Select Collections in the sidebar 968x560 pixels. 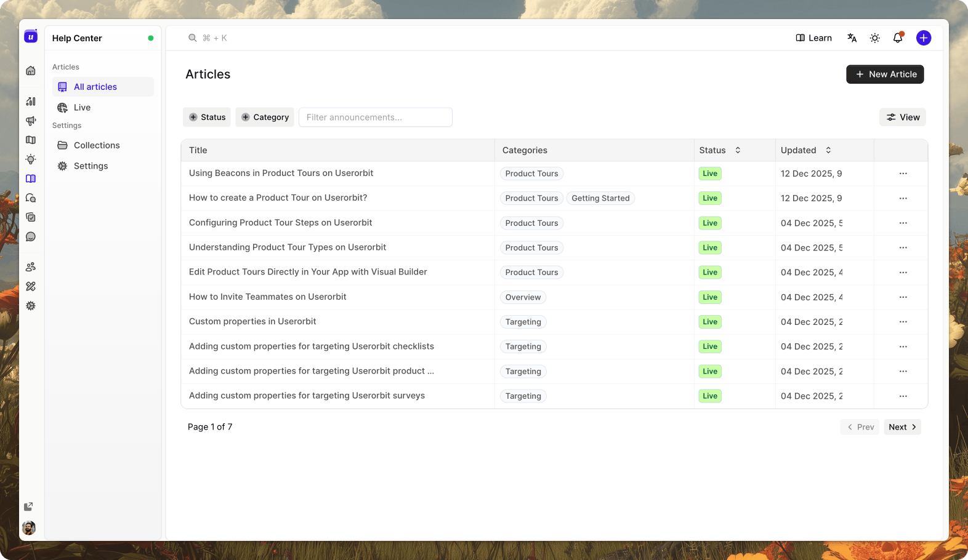[97, 145]
